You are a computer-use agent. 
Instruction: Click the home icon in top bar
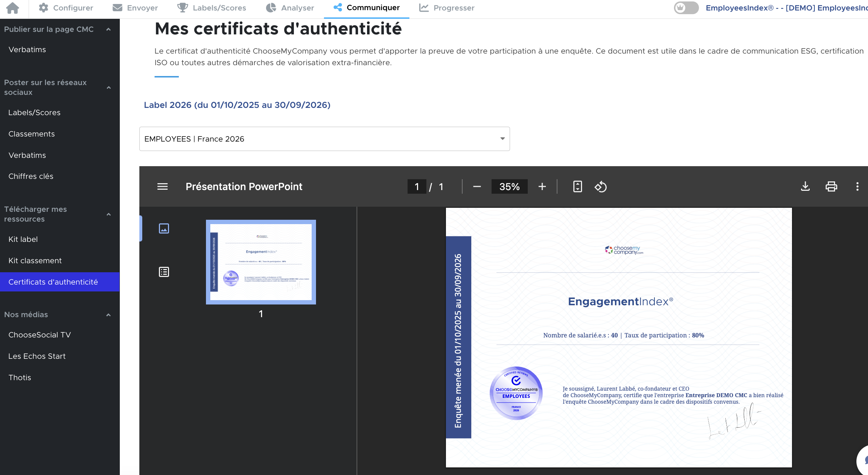(x=13, y=8)
